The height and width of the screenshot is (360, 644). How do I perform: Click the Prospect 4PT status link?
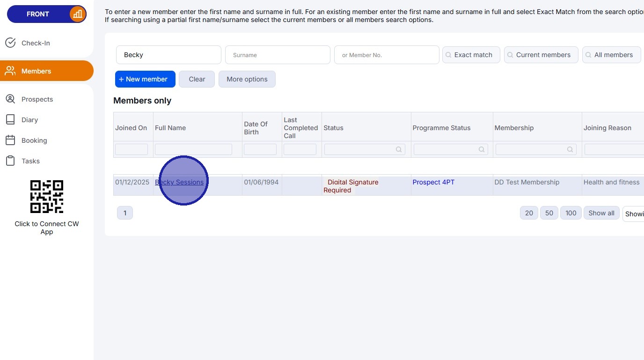pos(433,182)
